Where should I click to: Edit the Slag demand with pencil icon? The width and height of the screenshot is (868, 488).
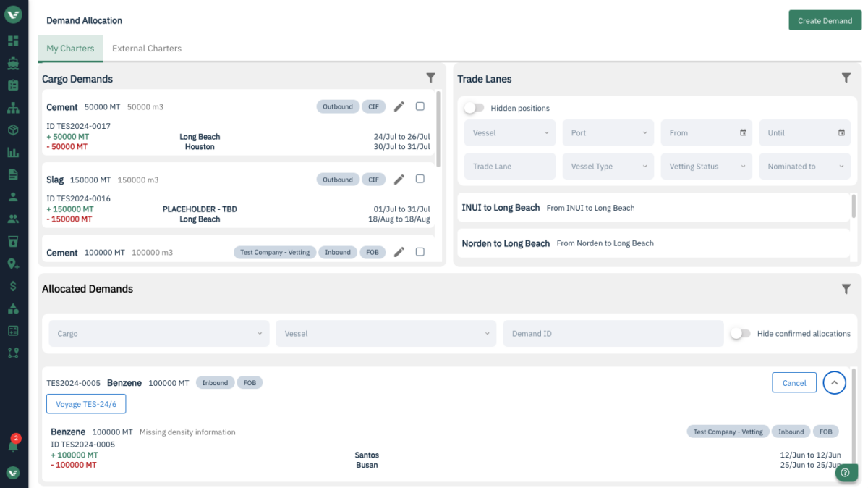pos(399,180)
